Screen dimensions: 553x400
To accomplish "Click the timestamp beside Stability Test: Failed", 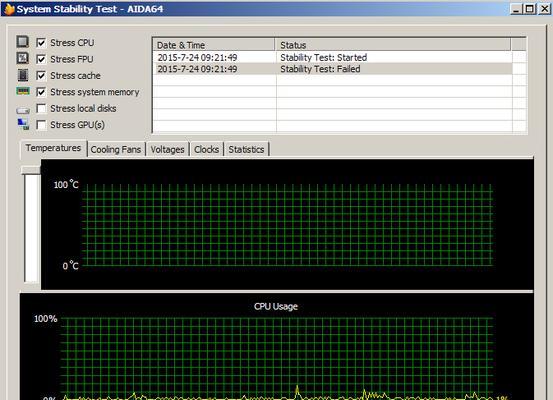I will coord(197,69).
